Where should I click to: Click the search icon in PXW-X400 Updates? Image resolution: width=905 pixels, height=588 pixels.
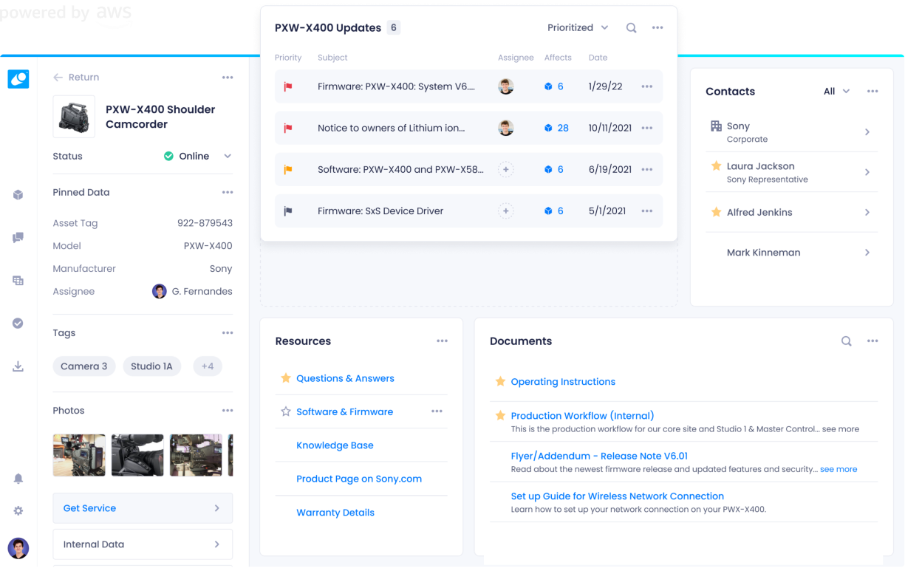click(631, 27)
